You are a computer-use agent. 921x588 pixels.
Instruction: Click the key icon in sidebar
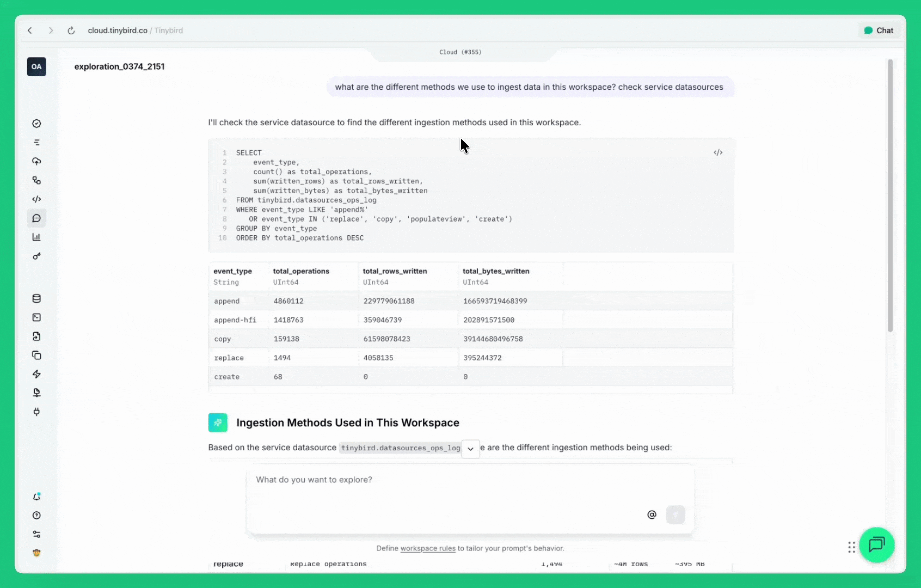pos(36,256)
